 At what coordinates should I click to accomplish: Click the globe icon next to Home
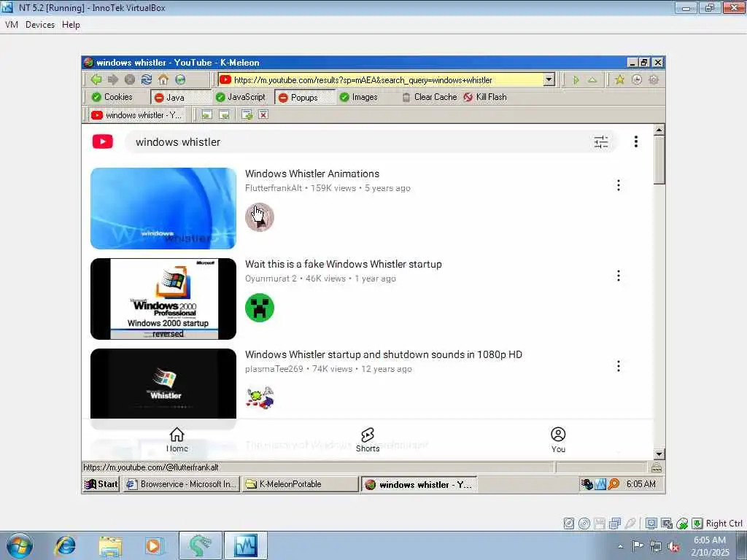180,79
